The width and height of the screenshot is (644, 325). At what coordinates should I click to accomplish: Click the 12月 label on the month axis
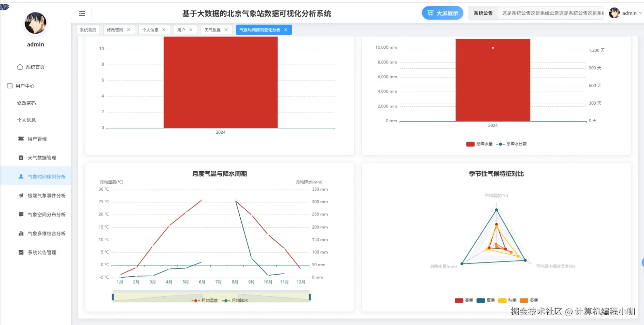[301, 282]
